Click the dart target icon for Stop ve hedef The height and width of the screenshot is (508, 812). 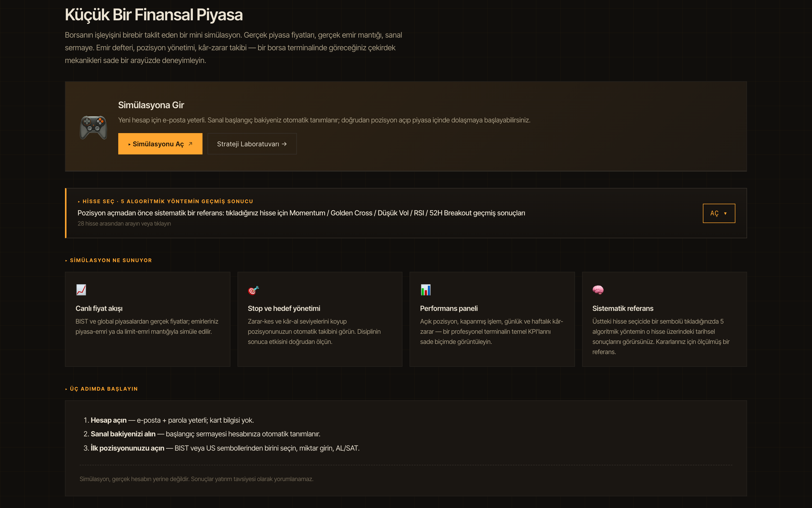[253, 290]
